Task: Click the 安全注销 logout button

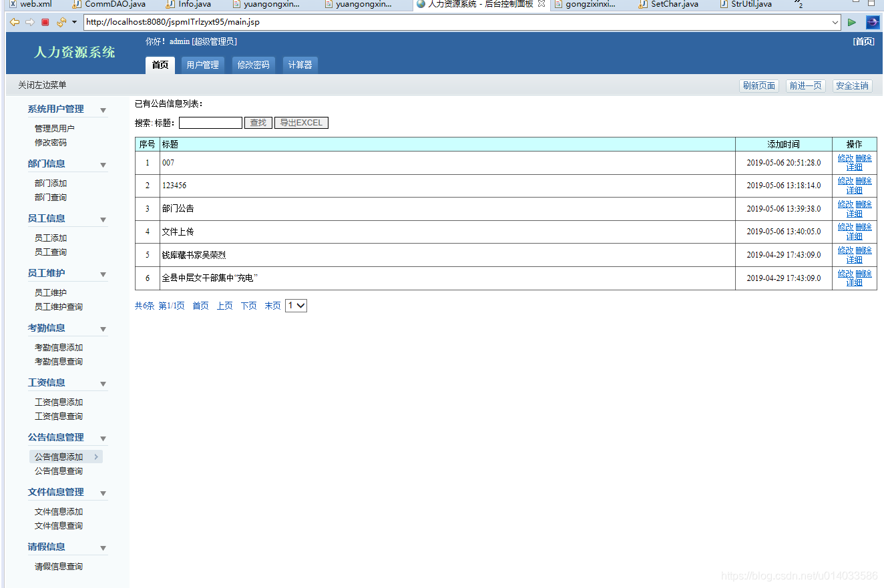Action: click(x=852, y=86)
